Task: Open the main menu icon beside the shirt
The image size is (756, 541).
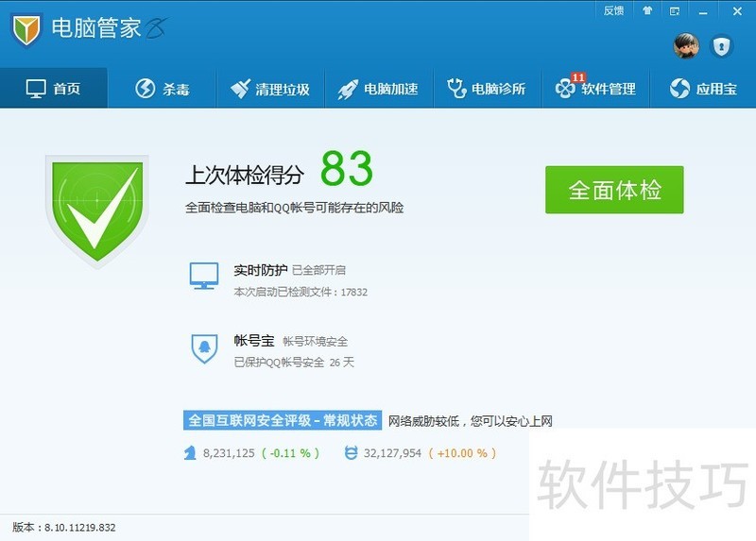Action: click(x=675, y=11)
